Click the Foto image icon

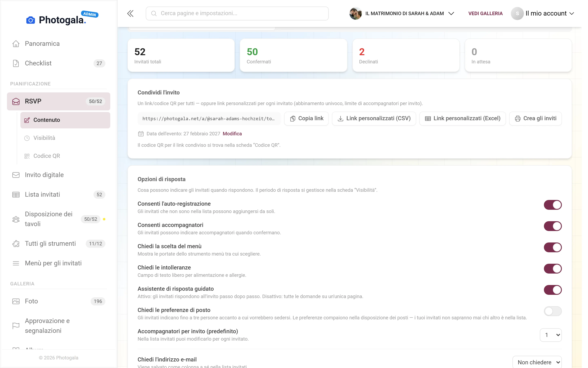tap(16, 301)
